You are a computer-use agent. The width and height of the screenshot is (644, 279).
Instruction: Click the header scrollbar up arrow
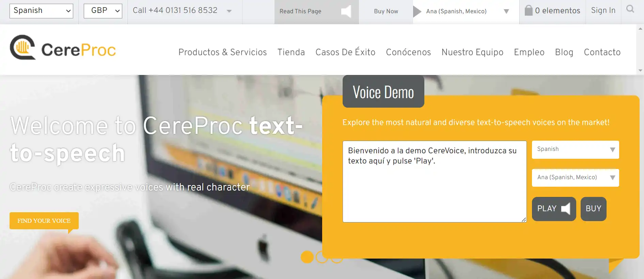point(640,29)
